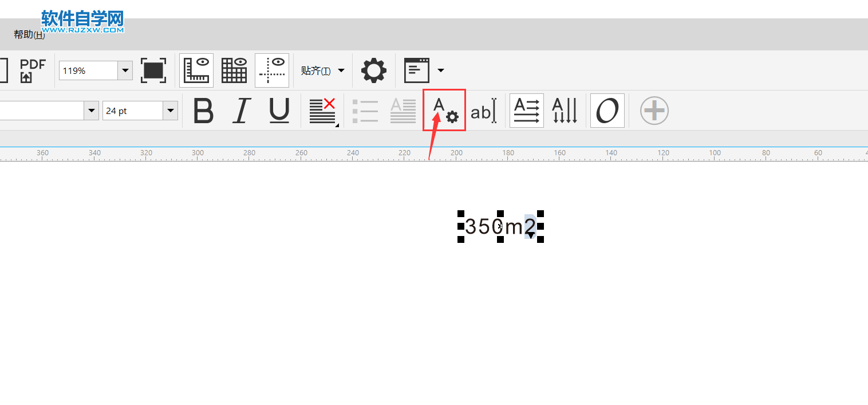The height and width of the screenshot is (405, 868).
Task: Toggle the guidelines display
Action: (x=271, y=70)
